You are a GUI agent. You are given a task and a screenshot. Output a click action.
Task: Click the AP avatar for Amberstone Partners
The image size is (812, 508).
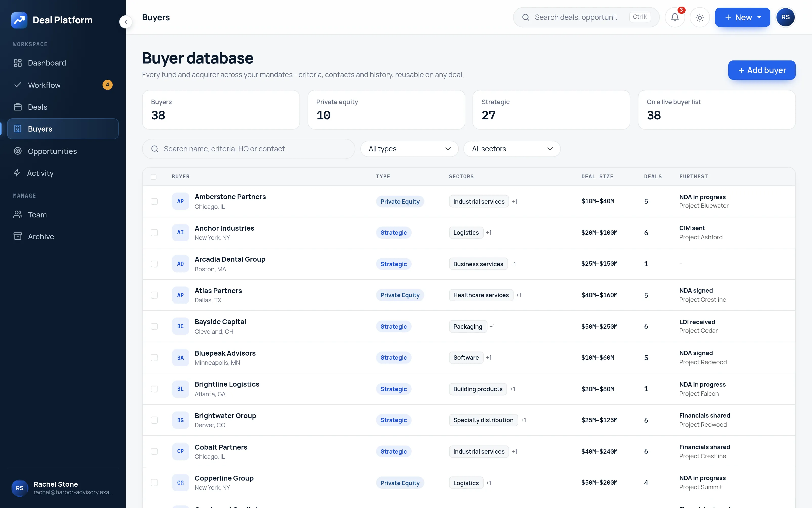point(180,201)
